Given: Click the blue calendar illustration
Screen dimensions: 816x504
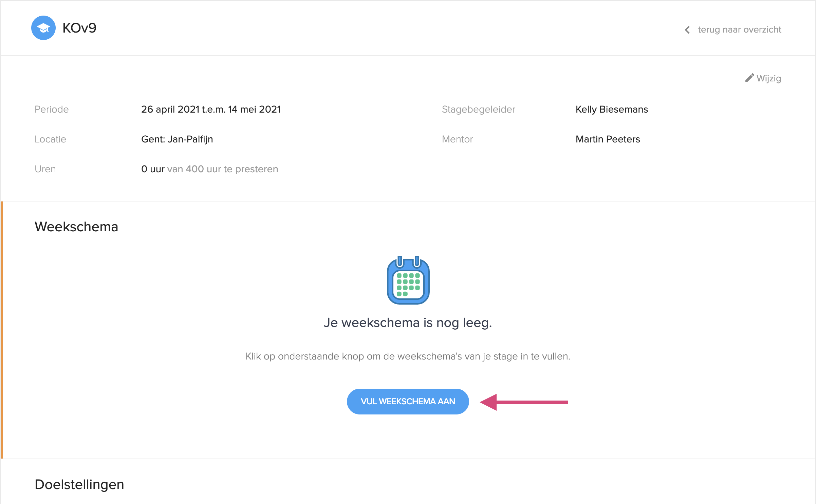Looking at the screenshot, I should 408,280.
